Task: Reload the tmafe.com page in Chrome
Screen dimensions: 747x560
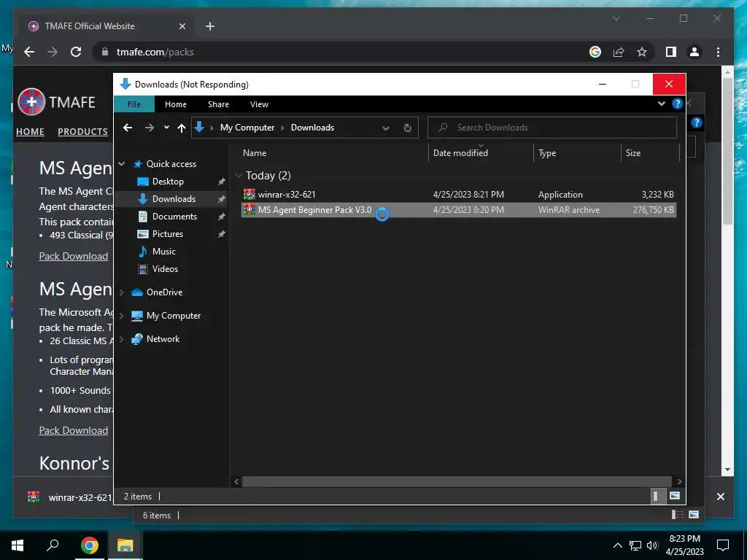Action: [76, 52]
